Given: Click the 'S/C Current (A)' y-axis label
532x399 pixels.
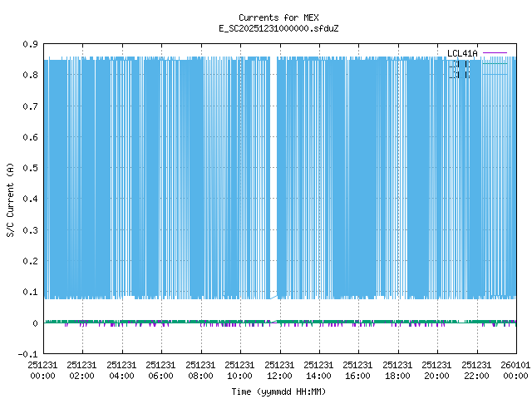Looking at the screenshot, I should point(10,199).
